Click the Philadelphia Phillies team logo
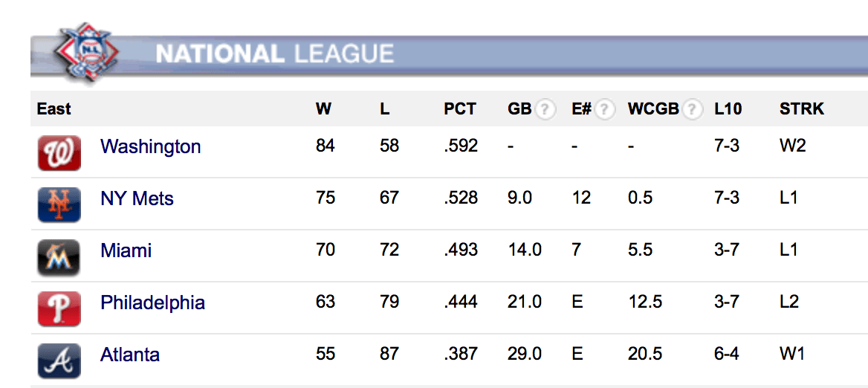Screen dimensions: 868x388 pos(59,308)
